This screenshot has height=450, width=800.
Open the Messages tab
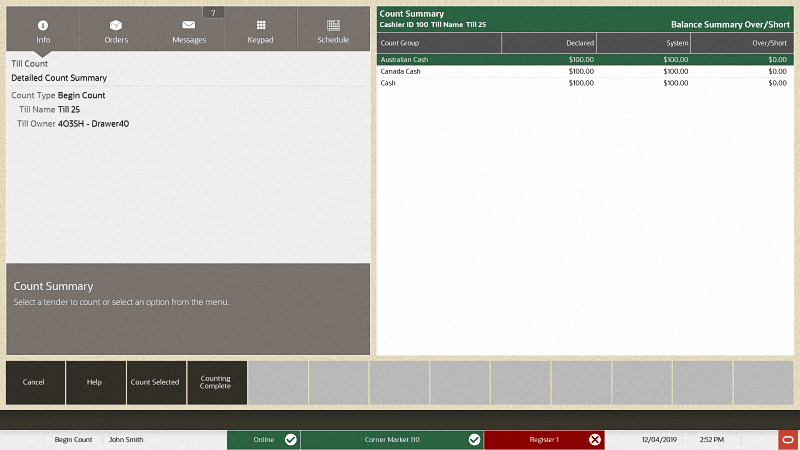point(189,29)
